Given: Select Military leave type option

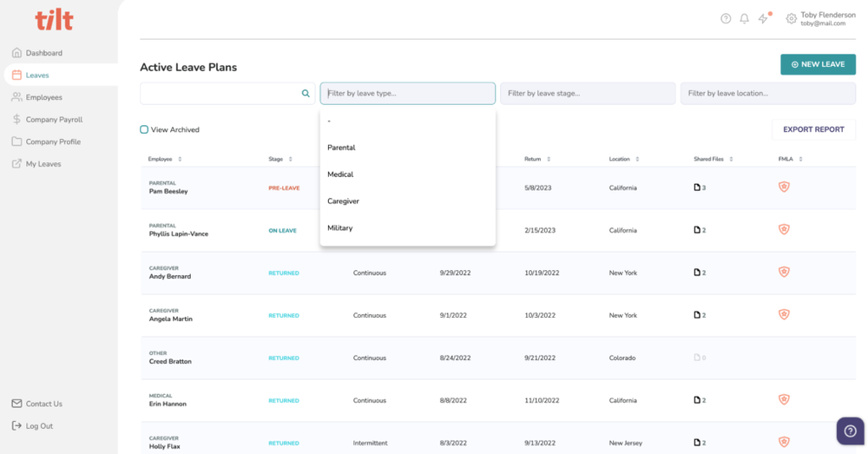Looking at the screenshot, I should (x=407, y=228).
